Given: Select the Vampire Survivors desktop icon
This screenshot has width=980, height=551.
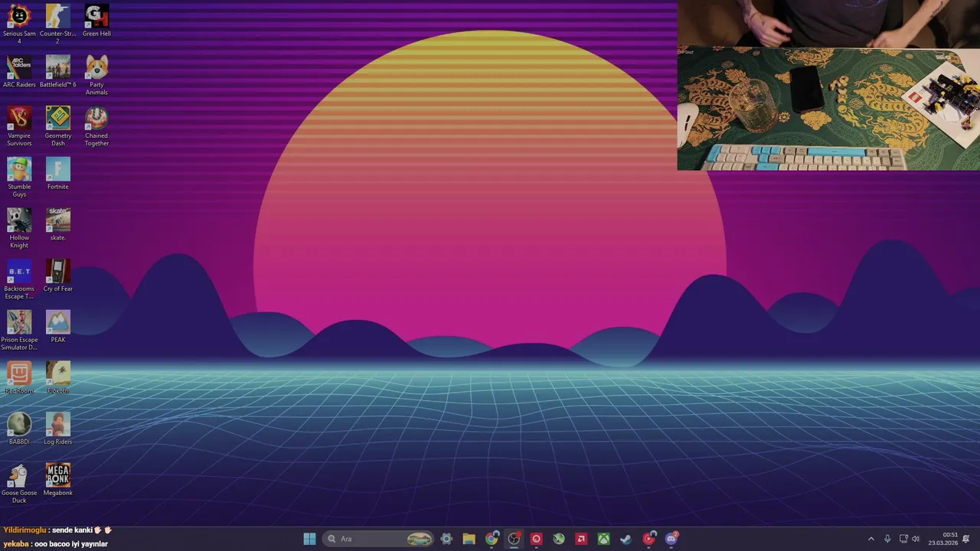Looking at the screenshot, I should coord(19,126).
